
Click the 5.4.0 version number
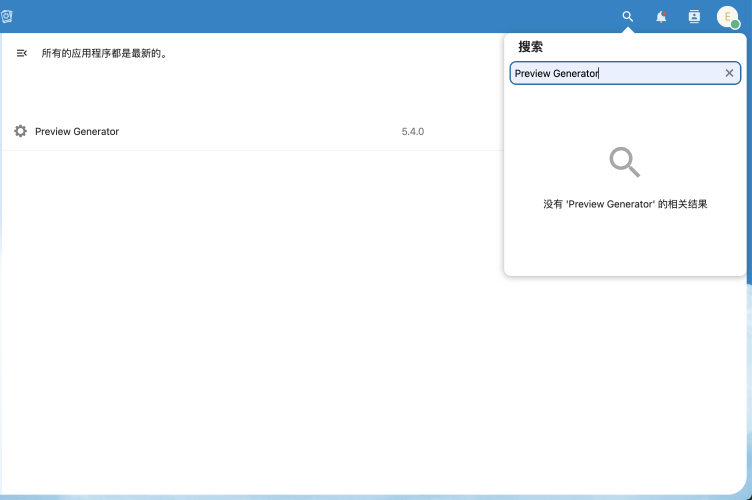tap(412, 131)
